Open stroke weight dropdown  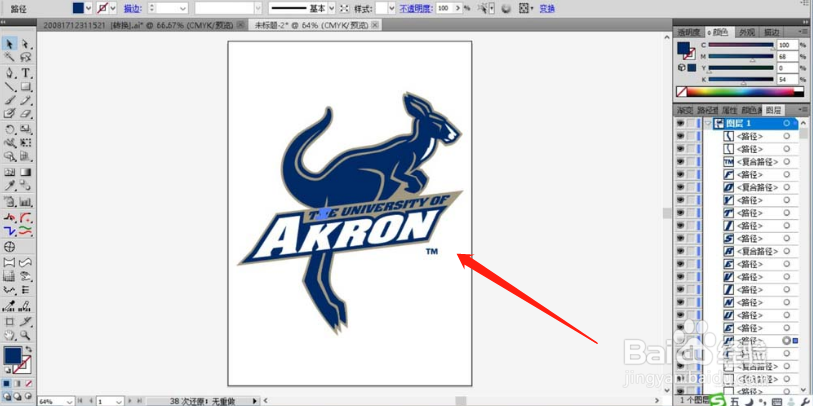183,8
